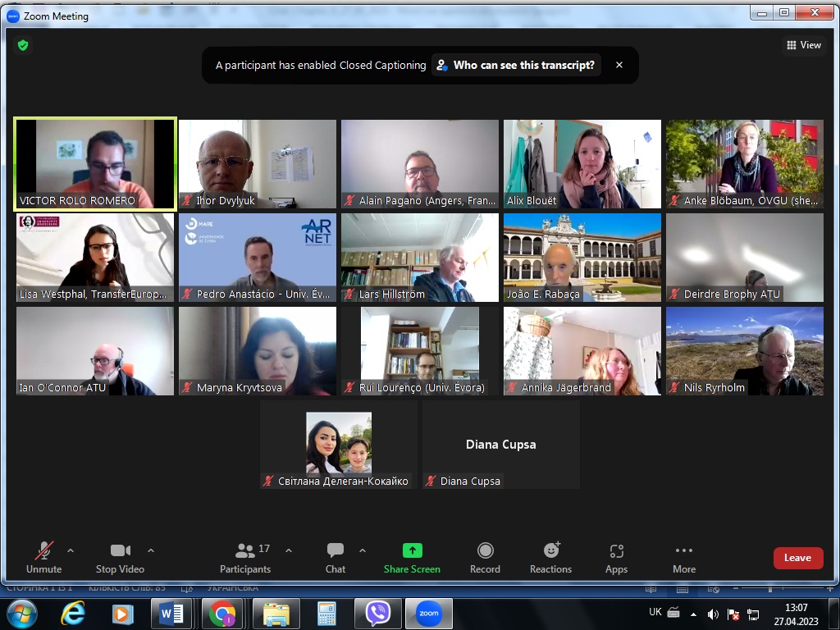840x630 pixels.
Task: Start sharing with Share Screen
Action: (x=412, y=557)
